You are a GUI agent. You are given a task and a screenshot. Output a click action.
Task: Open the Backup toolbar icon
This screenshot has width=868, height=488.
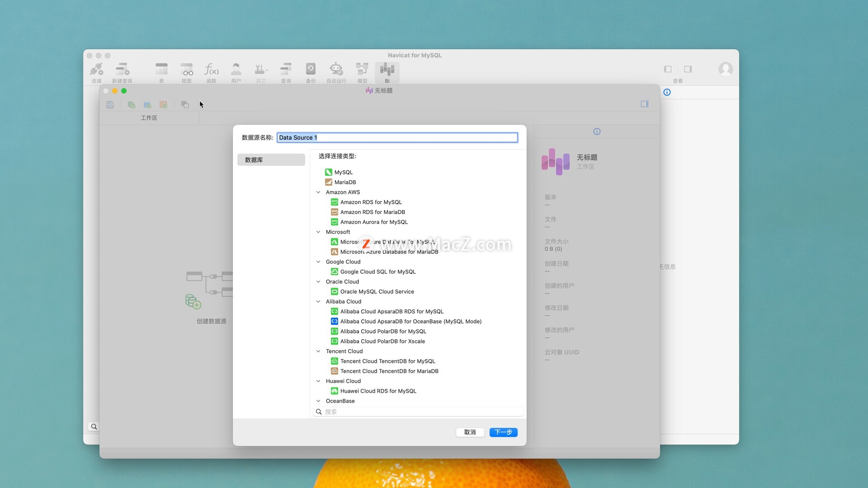click(311, 72)
